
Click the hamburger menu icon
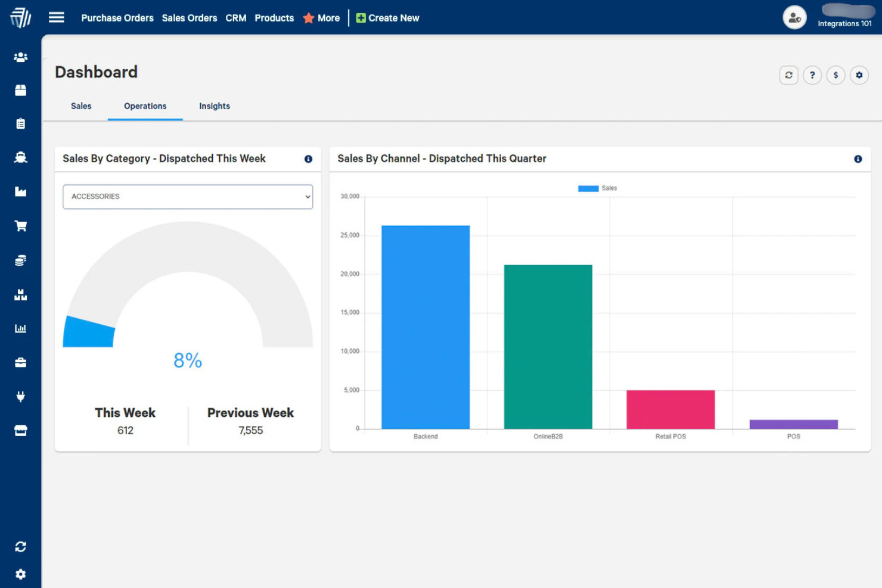[x=57, y=17]
